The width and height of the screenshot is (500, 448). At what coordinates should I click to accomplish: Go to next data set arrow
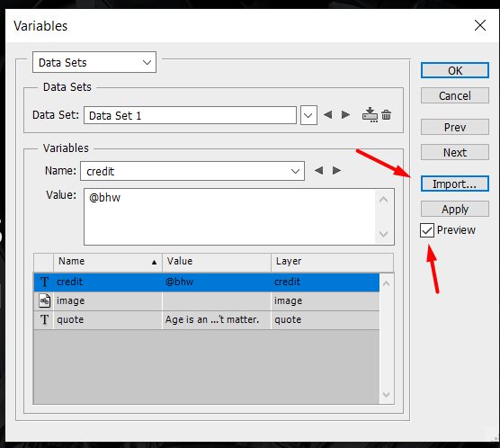pyautogui.click(x=345, y=114)
